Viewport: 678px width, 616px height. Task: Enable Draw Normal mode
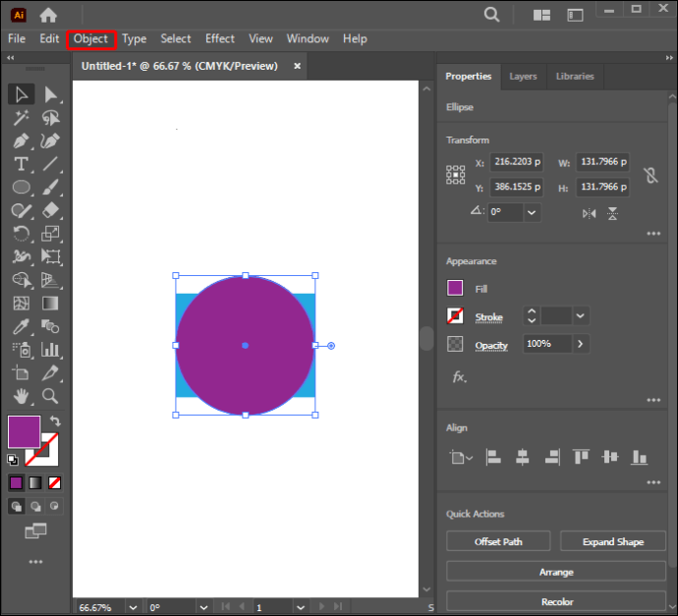17,506
